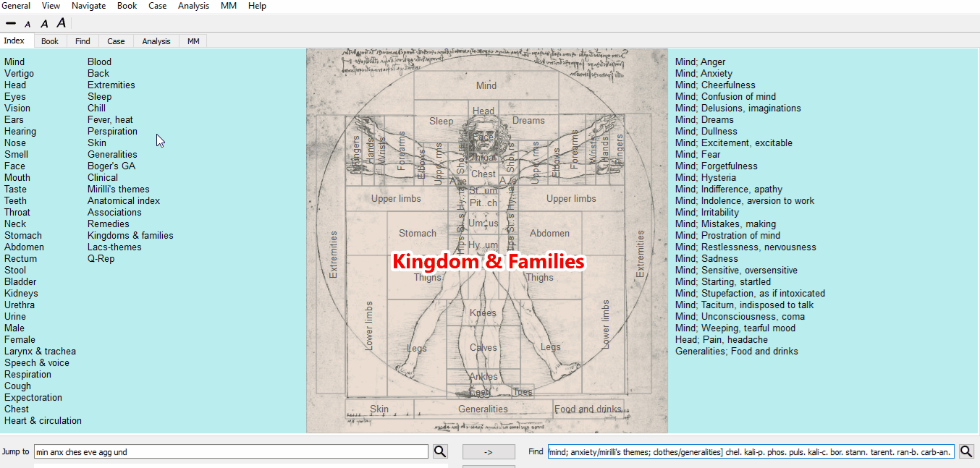Open the Lacs-themes entry
This screenshot has width=980, height=468.
tap(114, 247)
